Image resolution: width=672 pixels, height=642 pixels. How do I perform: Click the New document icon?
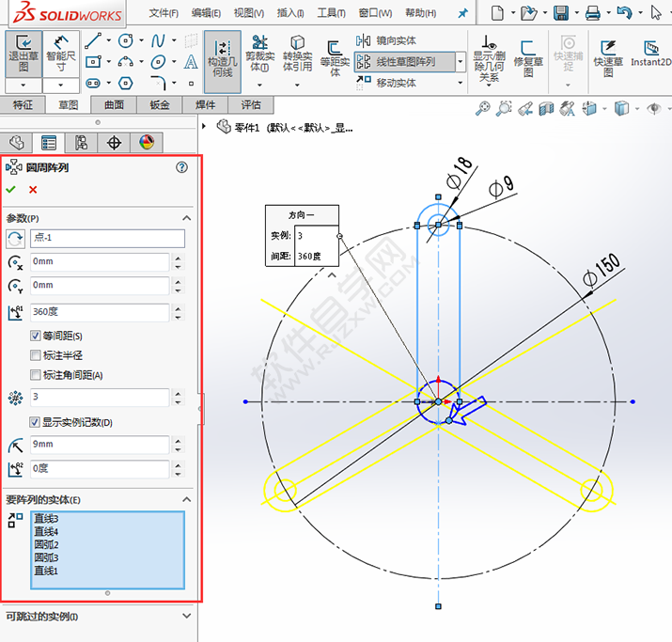(x=497, y=13)
